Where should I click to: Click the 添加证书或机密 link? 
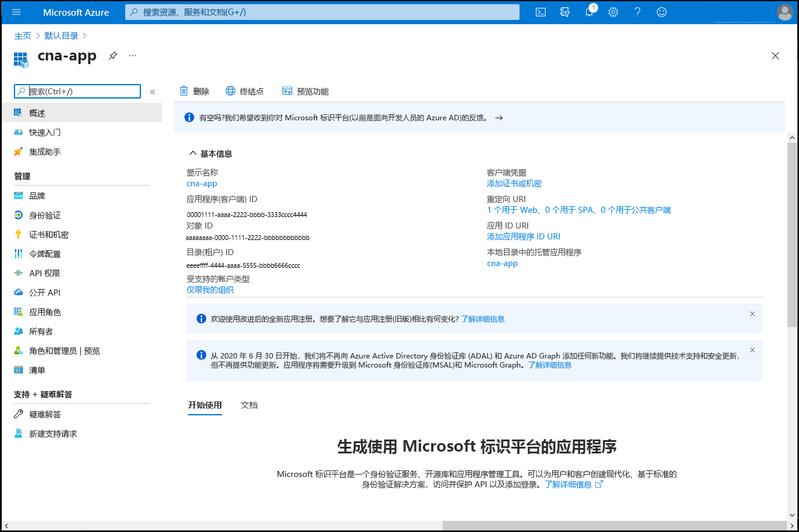click(x=514, y=183)
